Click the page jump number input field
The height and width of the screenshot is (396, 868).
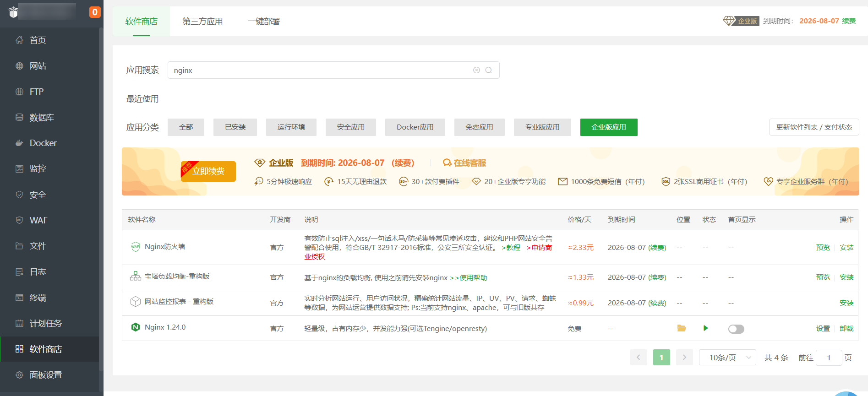829,358
